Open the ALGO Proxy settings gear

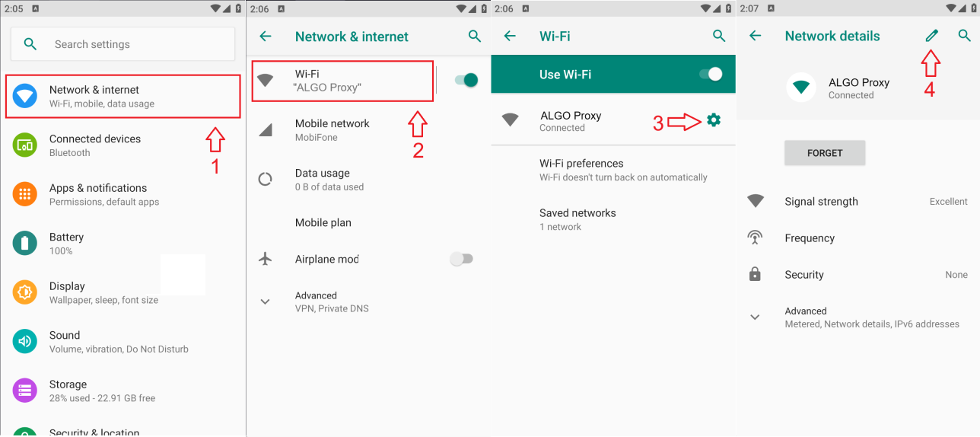713,120
